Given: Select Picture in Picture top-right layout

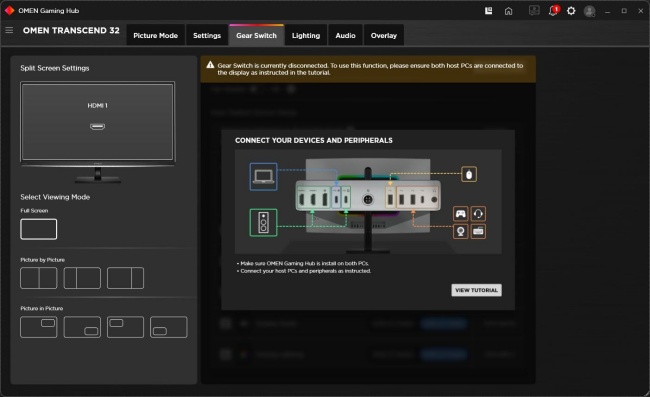Looking at the screenshot, I should pos(39,327).
